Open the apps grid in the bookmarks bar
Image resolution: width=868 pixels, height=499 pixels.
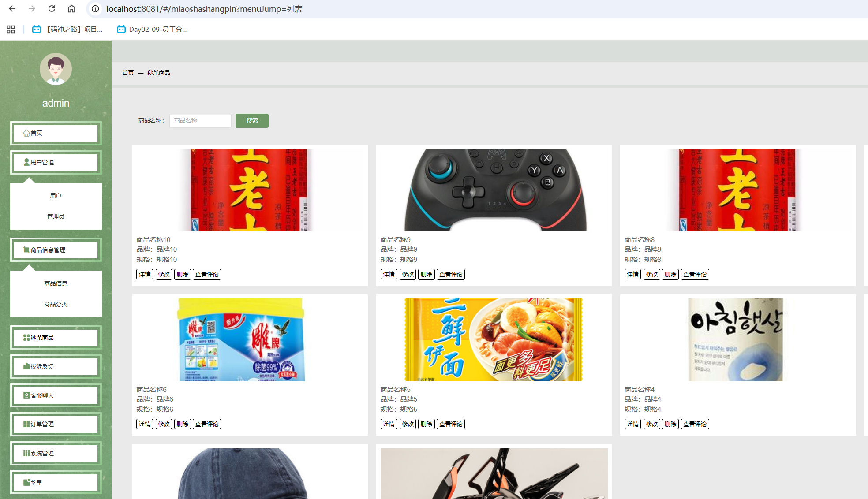(x=11, y=30)
